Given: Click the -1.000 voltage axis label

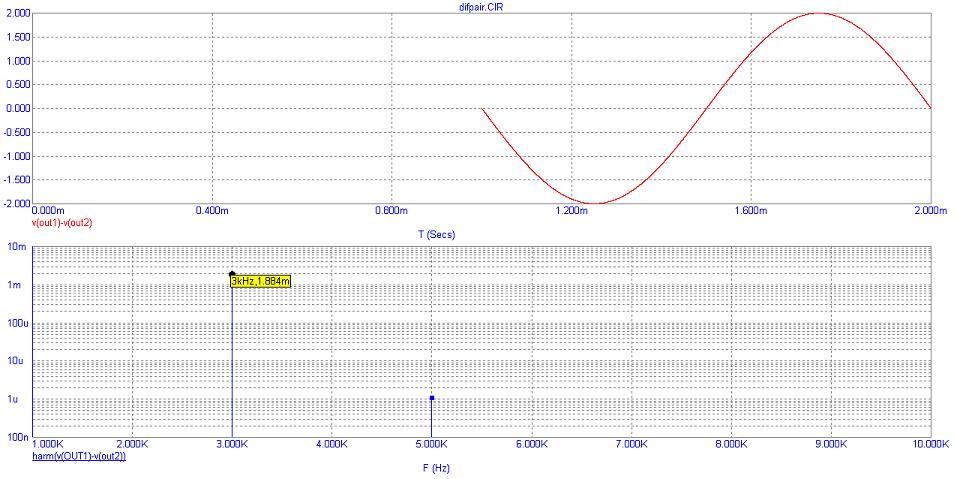Looking at the screenshot, I should [16, 156].
